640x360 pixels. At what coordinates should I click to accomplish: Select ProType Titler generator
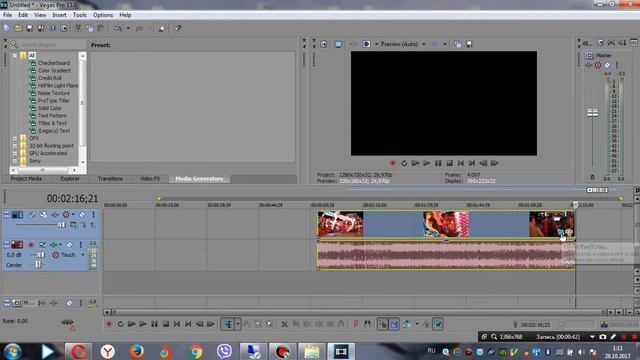(54, 100)
